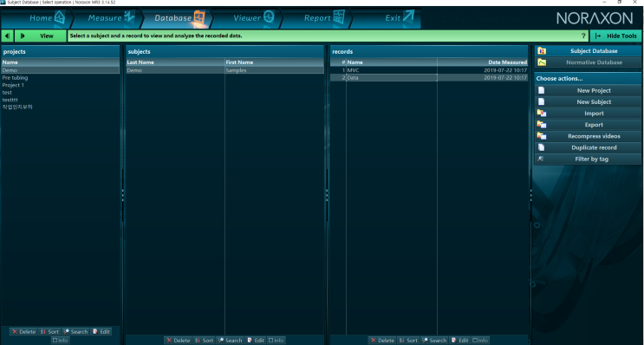This screenshot has width=644, height=345.
Task: Click the Export action
Action: [588, 125]
